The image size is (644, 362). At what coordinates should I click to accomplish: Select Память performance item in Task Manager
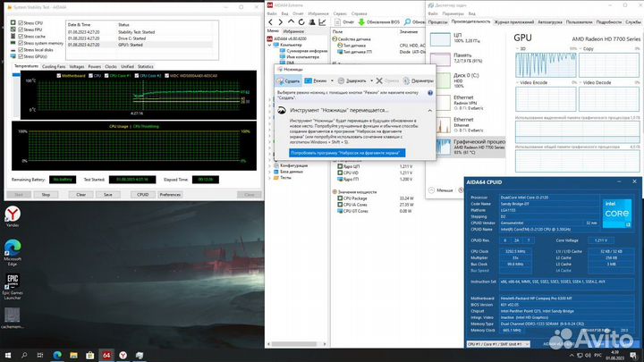point(466,58)
